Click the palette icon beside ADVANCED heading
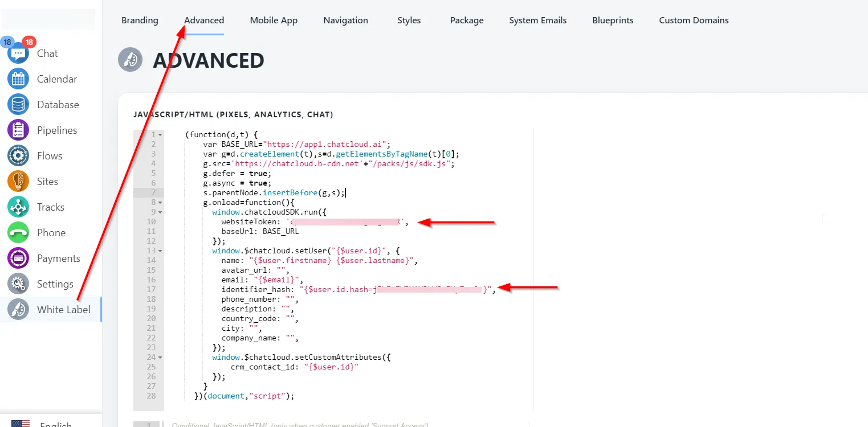This screenshot has width=868, height=427. click(x=130, y=60)
